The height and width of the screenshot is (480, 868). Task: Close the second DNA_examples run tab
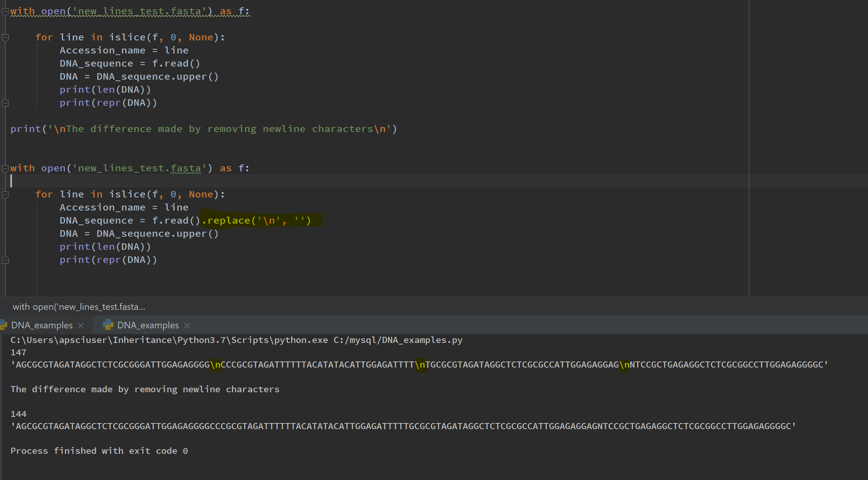click(x=187, y=326)
